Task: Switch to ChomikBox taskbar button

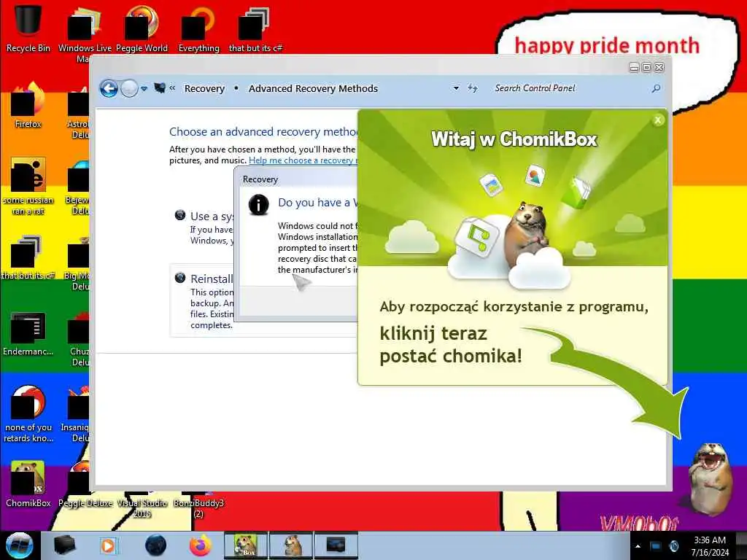Action: [246, 545]
